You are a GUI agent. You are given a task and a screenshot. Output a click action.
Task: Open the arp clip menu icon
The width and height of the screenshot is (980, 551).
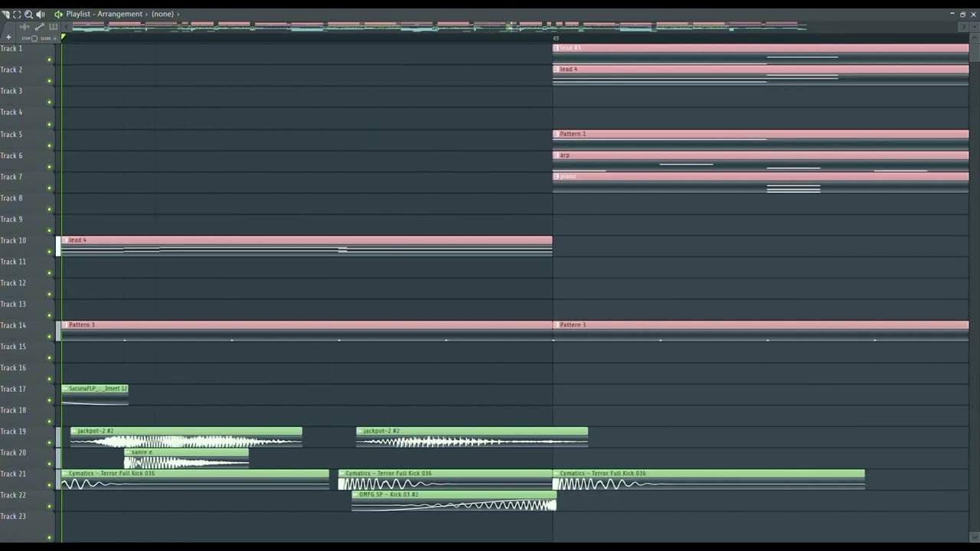pos(556,155)
